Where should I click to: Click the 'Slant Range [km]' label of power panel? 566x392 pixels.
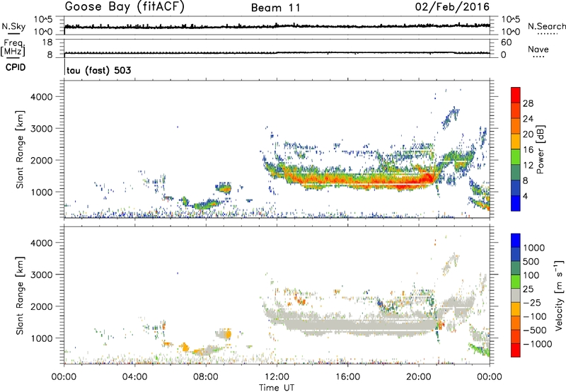coord(20,149)
